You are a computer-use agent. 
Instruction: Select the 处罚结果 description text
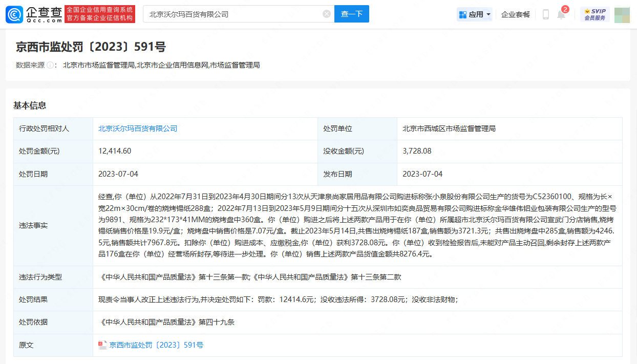pyautogui.click(x=278, y=299)
